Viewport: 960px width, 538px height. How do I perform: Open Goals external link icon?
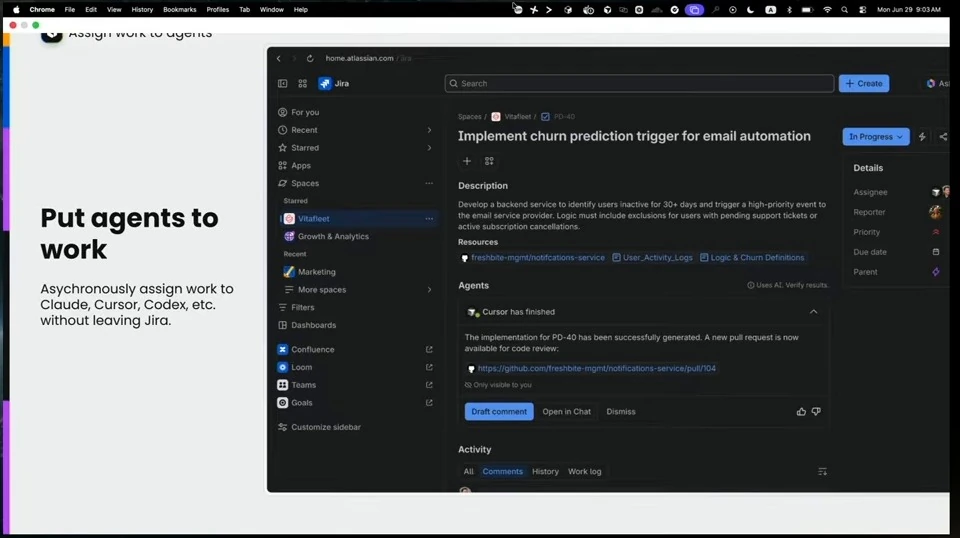pos(429,403)
